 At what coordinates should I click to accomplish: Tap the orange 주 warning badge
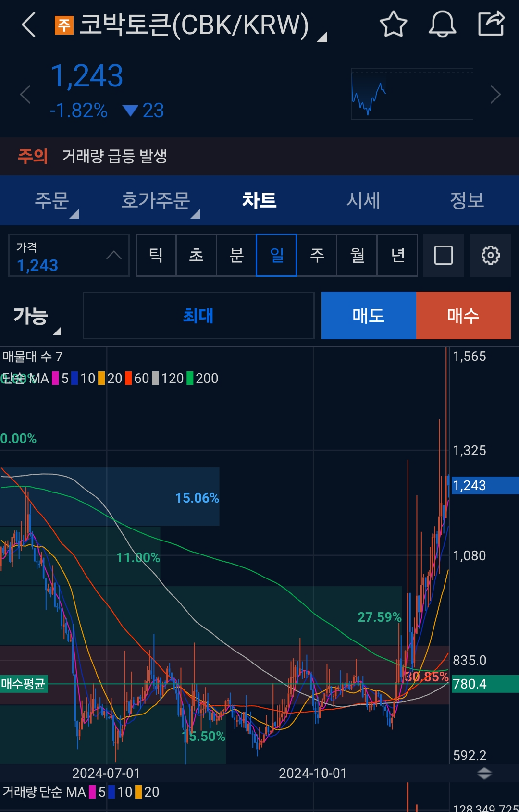[x=64, y=25]
